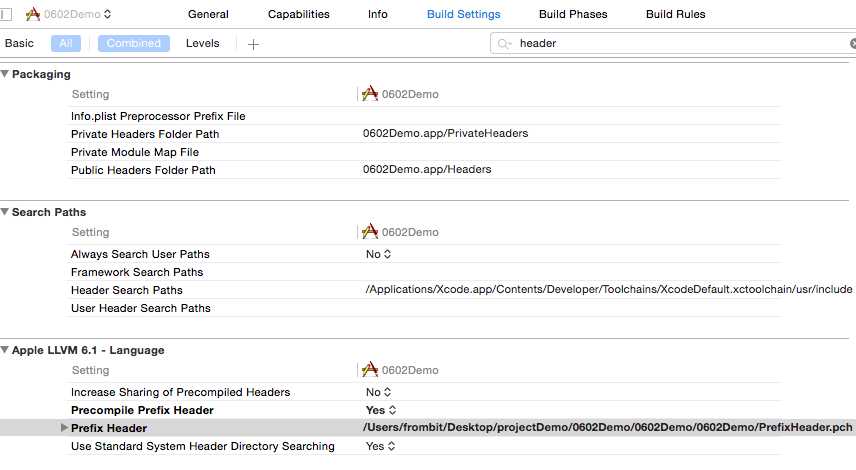Click the XcodeDefault.xctoolchain/usr/include path value
The width and height of the screenshot is (856, 470).
pos(609,289)
